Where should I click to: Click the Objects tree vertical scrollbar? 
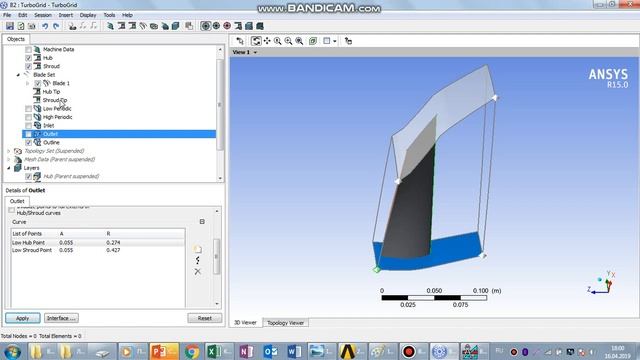220,104
